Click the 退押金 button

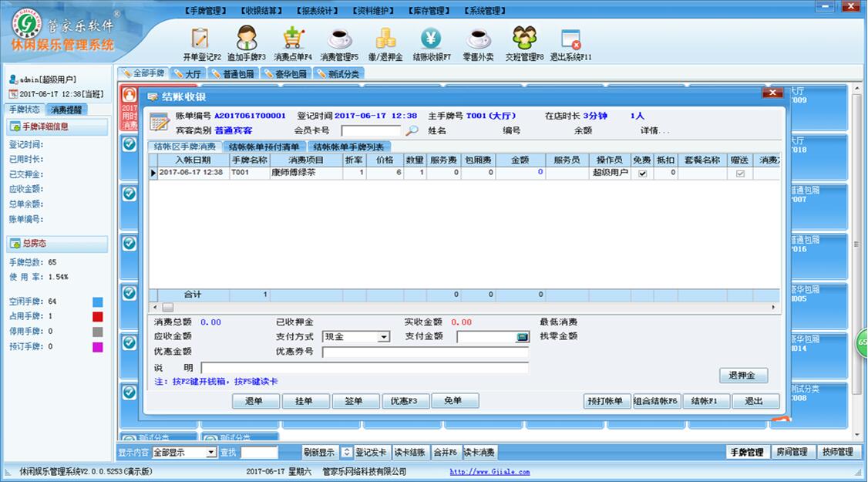pos(743,376)
